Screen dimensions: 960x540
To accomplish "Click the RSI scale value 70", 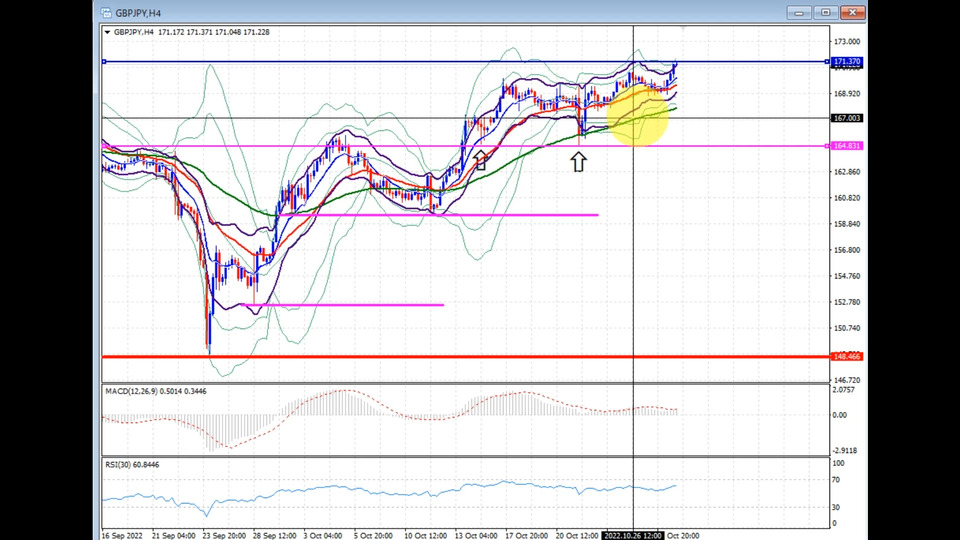I will (x=837, y=480).
